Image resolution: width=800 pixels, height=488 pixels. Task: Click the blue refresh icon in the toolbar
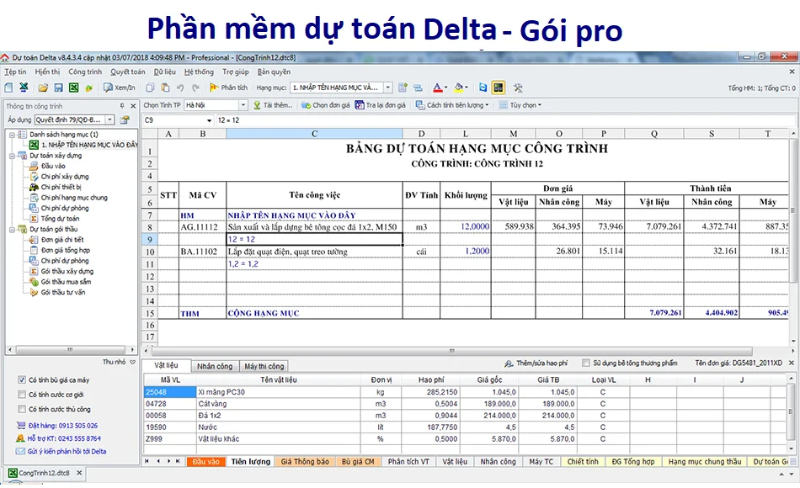[x=483, y=88]
